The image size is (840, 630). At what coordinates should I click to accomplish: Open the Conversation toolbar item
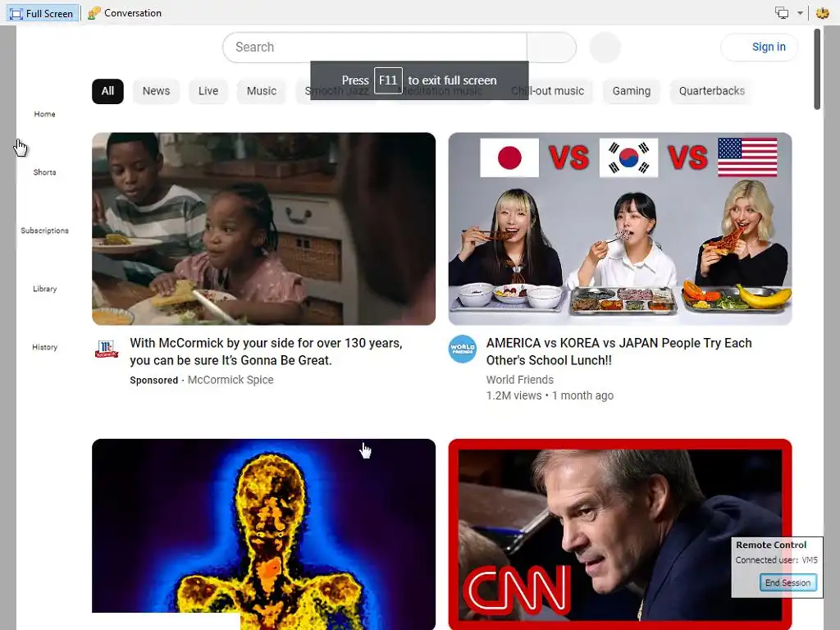pyautogui.click(x=125, y=13)
